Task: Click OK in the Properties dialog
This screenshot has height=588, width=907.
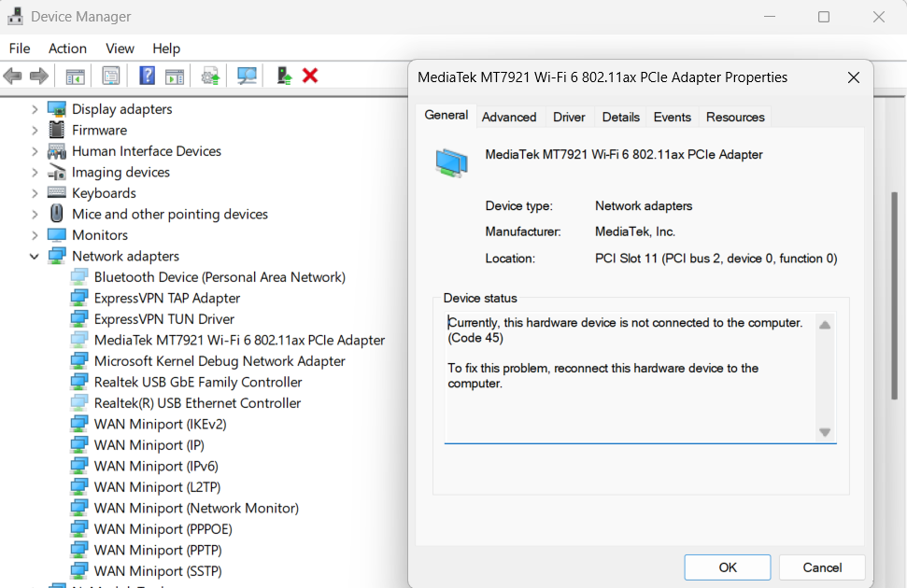Action: (728, 567)
